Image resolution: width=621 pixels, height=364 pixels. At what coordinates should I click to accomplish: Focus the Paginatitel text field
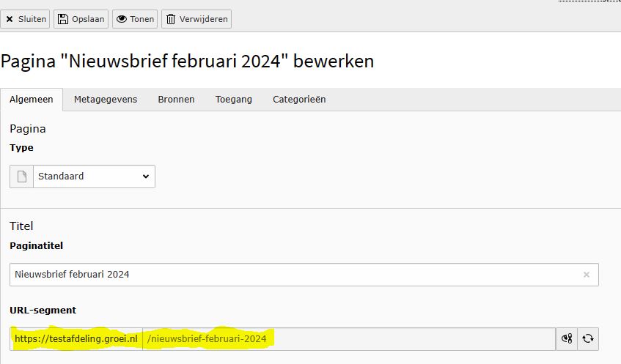point(293,275)
